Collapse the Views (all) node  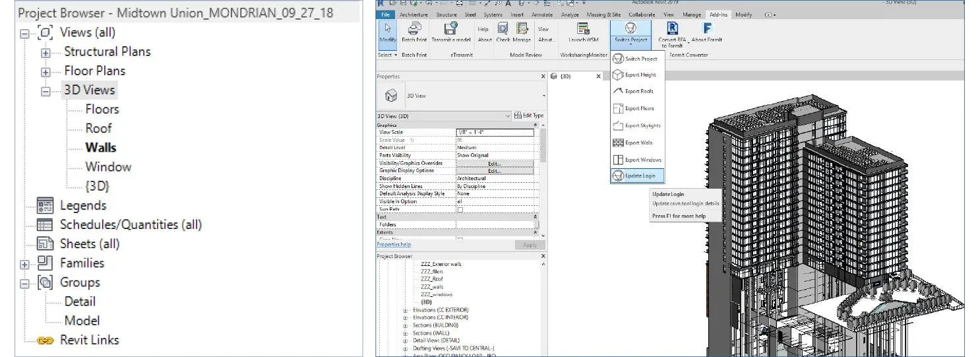tap(25, 33)
